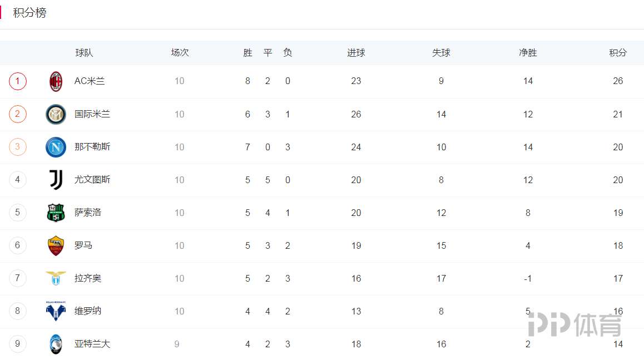Click the 进球 column header
This screenshot has height=359, width=644.
[x=356, y=53]
